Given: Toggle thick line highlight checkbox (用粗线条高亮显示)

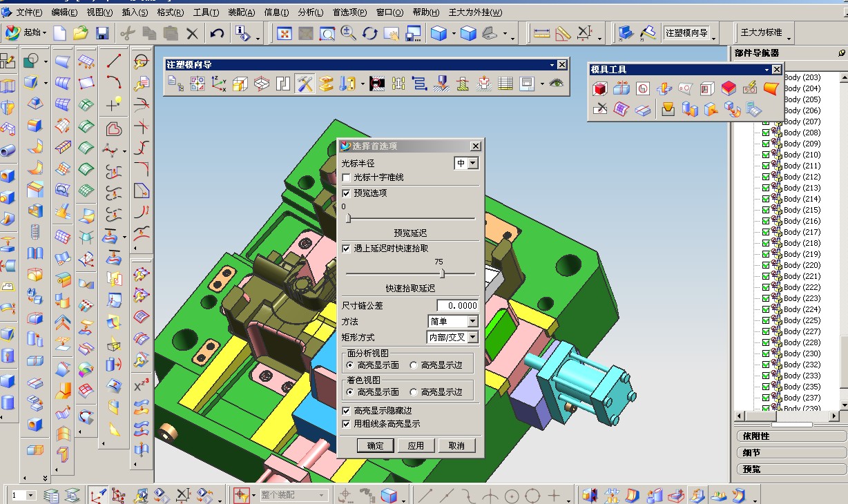Looking at the screenshot, I should point(347,424).
